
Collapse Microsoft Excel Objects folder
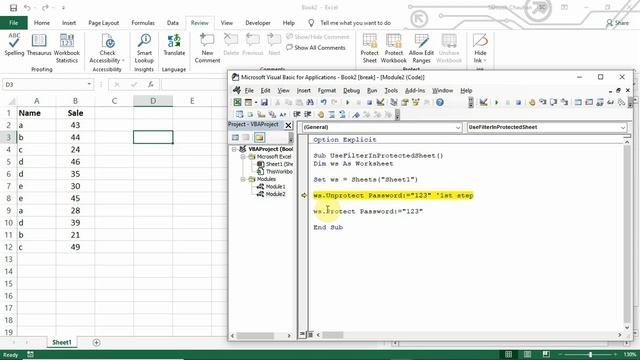click(242, 157)
